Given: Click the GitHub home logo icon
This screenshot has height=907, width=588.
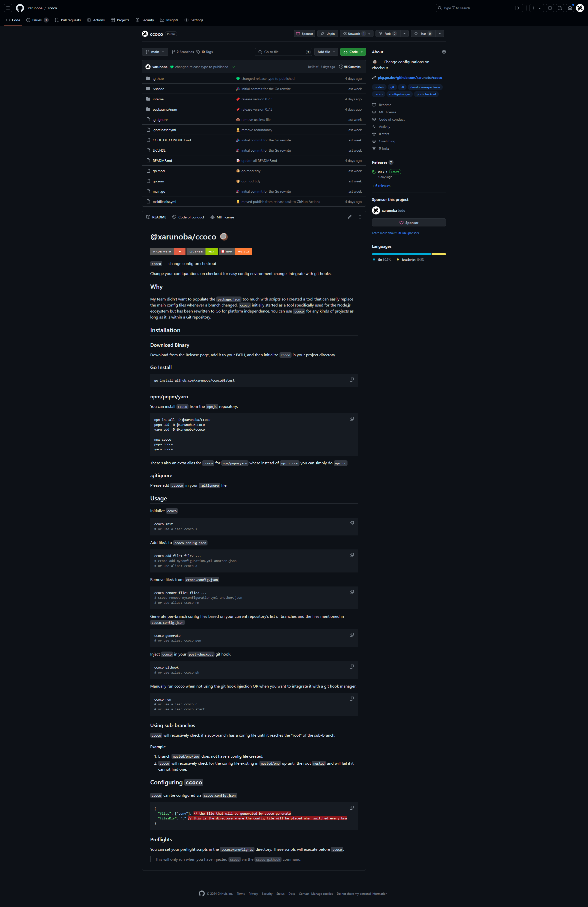Looking at the screenshot, I should [x=20, y=8].
